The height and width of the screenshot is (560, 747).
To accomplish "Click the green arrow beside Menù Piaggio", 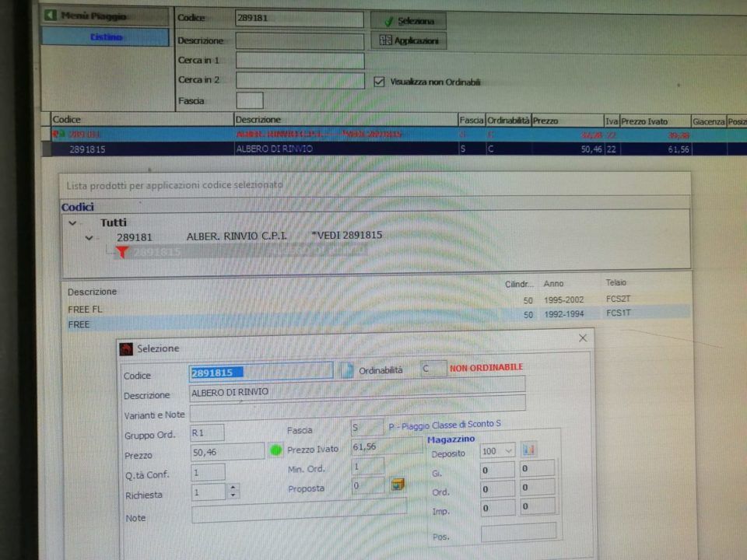I will [51, 16].
